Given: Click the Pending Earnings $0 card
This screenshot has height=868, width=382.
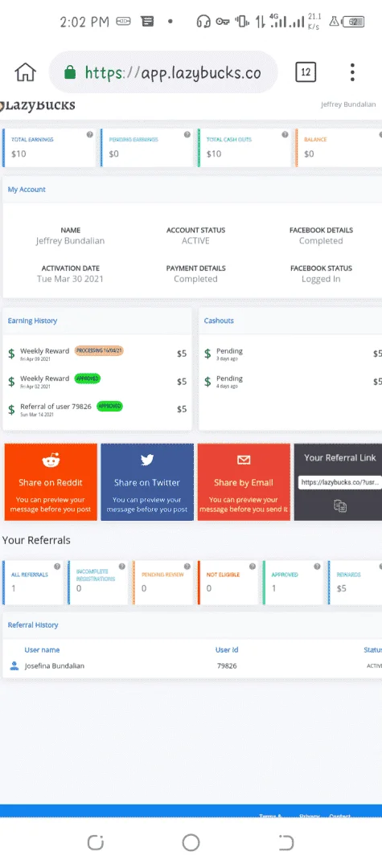Looking at the screenshot, I should (146, 148).
